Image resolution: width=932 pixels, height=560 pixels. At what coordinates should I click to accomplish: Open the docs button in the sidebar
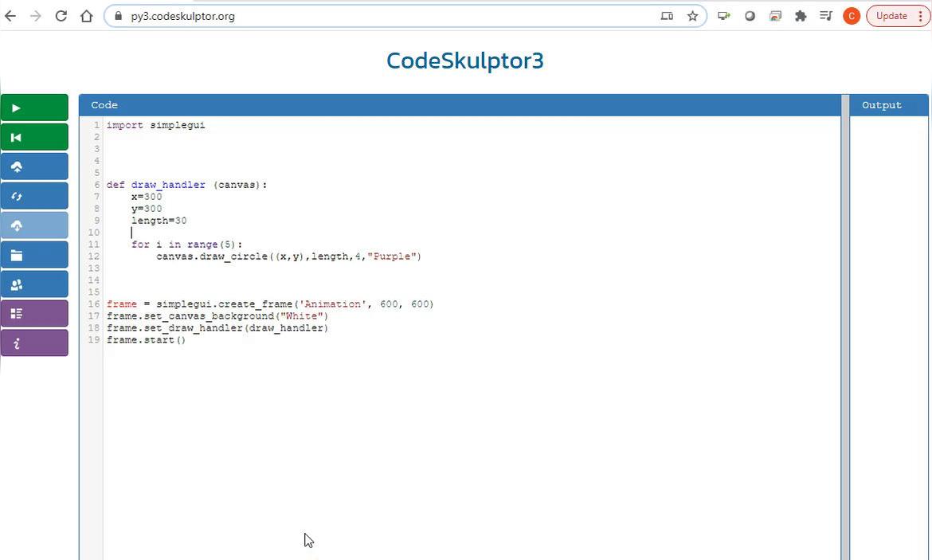[x=33, y=314]
